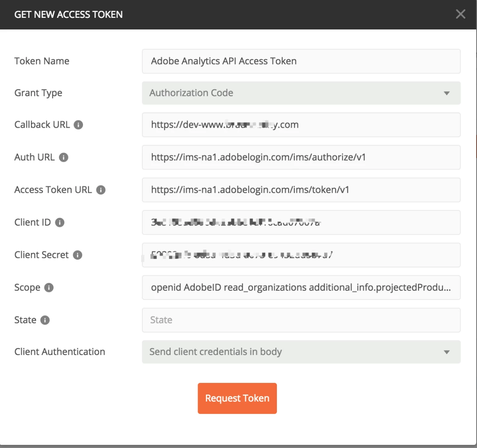Focus the Token Name input field
The width and height of the screenshot is (477, 448).
(x=301, y=61)
